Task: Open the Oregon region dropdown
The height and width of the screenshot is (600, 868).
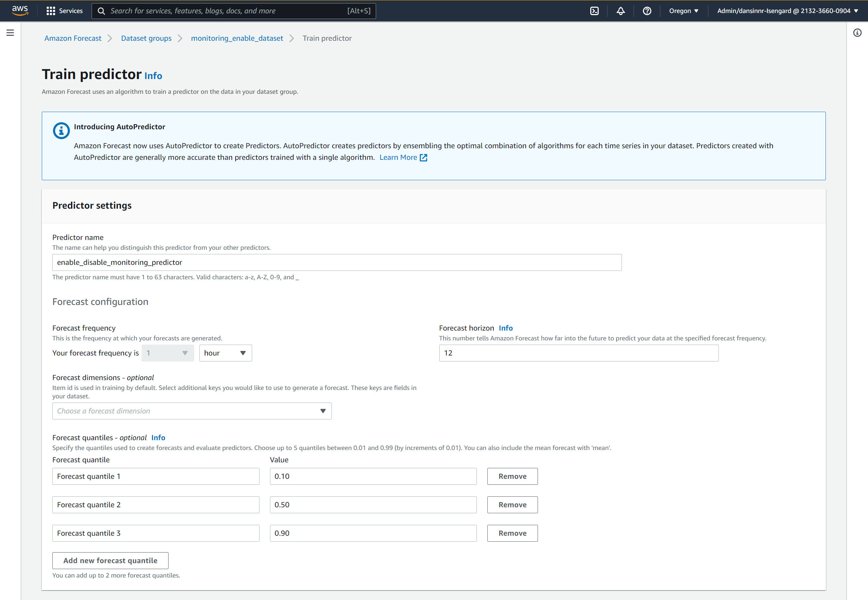Action: 684,11
